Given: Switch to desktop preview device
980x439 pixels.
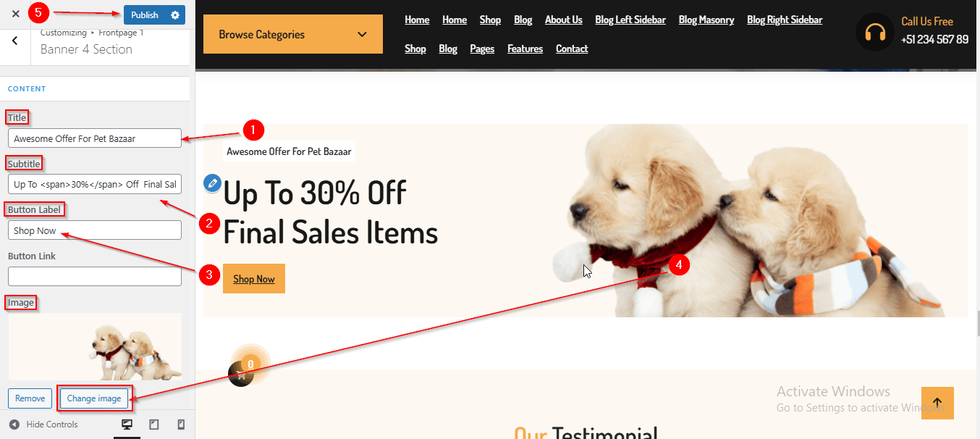Looking at the screenshot, I should pyautogui.click(x=127, y=425).
